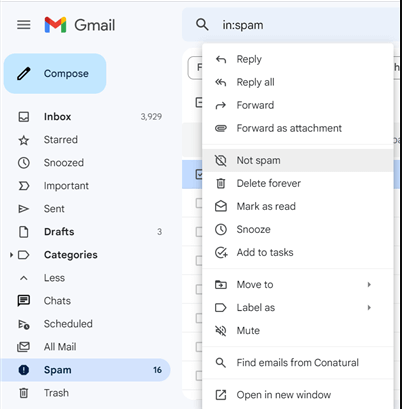This screenshot has width=402, height=409.
Task: Choose Add to tasks
Action: (298, 252)
